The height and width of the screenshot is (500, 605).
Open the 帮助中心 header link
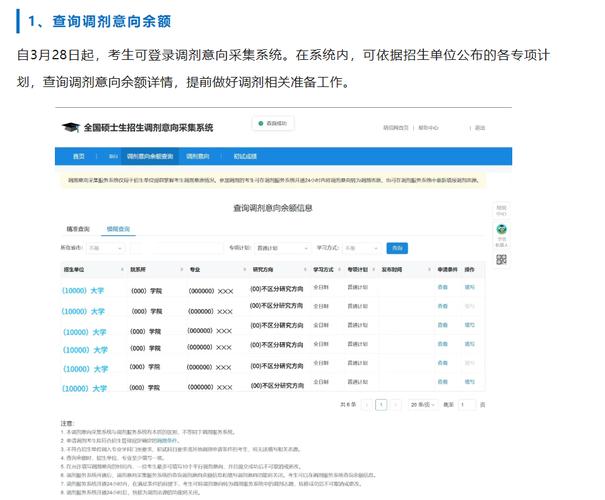pyautogui.click(x=428, y=128)
